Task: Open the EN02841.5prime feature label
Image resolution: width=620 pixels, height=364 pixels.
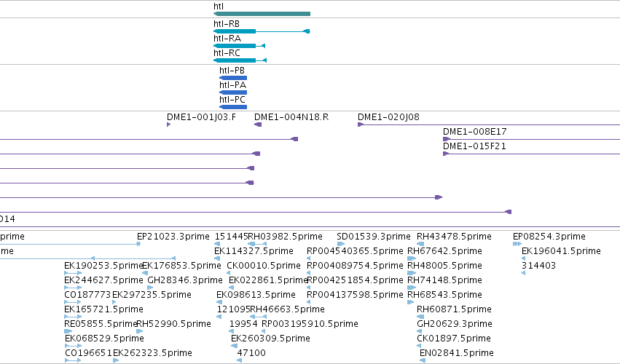Action: 457,354
